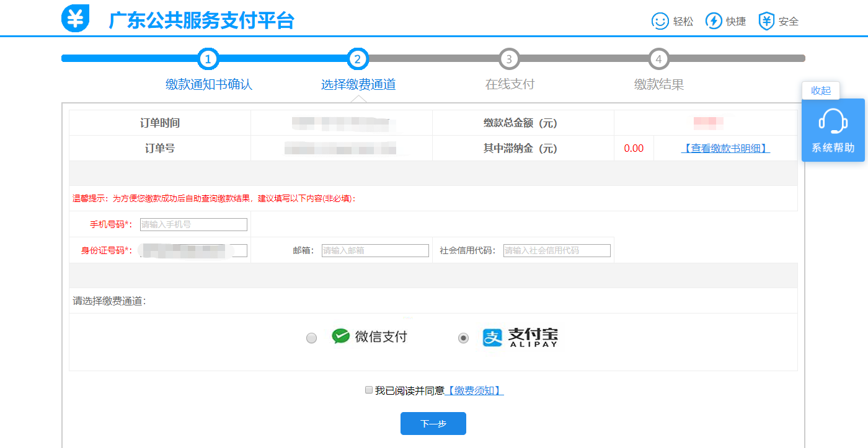
Task: Check 我已阅读并同意 agreement checkbox
Action: 369,390
